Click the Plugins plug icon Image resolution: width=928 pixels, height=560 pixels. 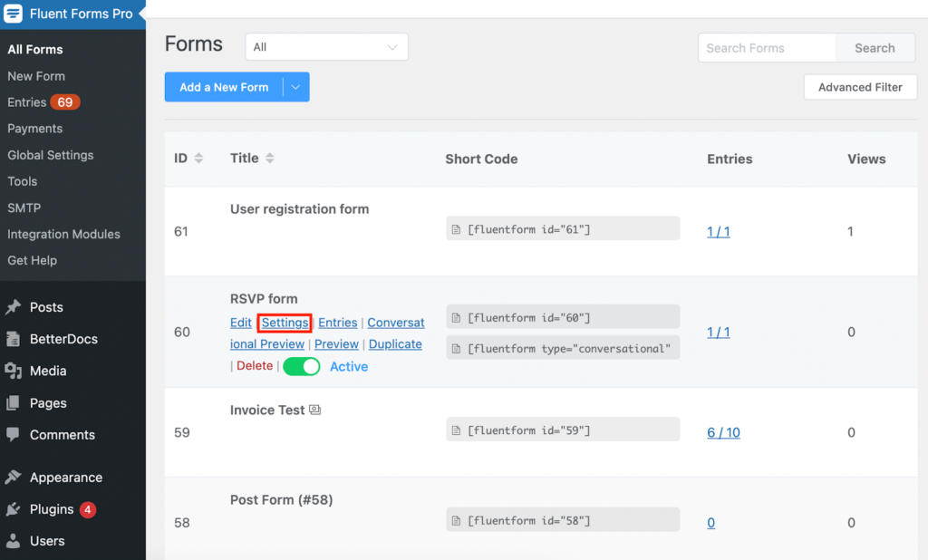coord(13,509)
